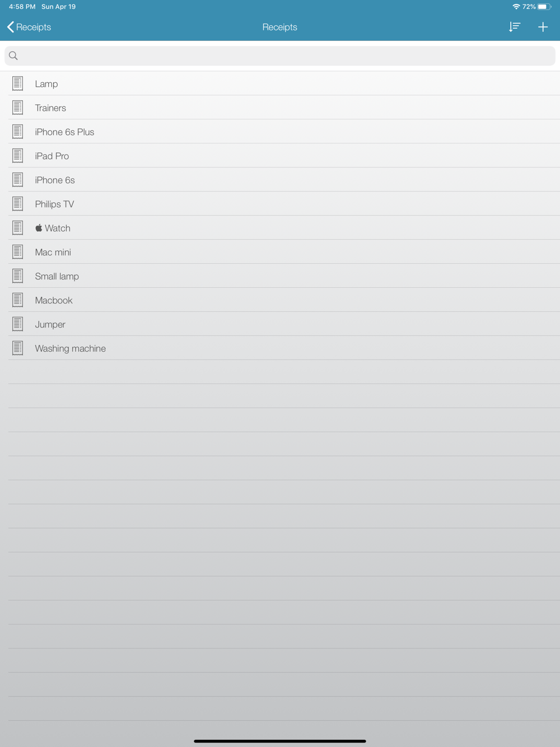Select the receipt icon beside Macbook
The width and height of the screenshot is (560, 747).
click(18, 300)
